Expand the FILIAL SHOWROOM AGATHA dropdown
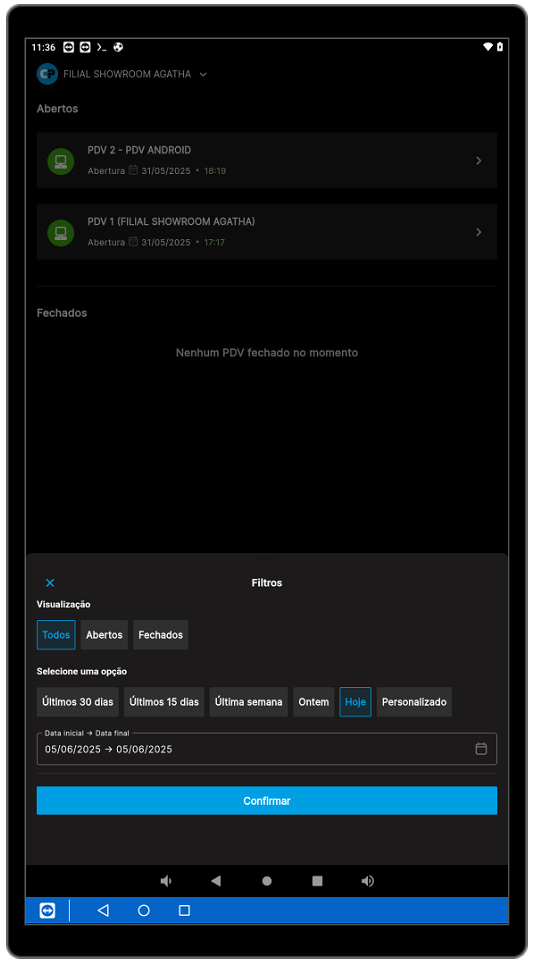Viewport: 533px width, 965px height. [x=203, y=74]
